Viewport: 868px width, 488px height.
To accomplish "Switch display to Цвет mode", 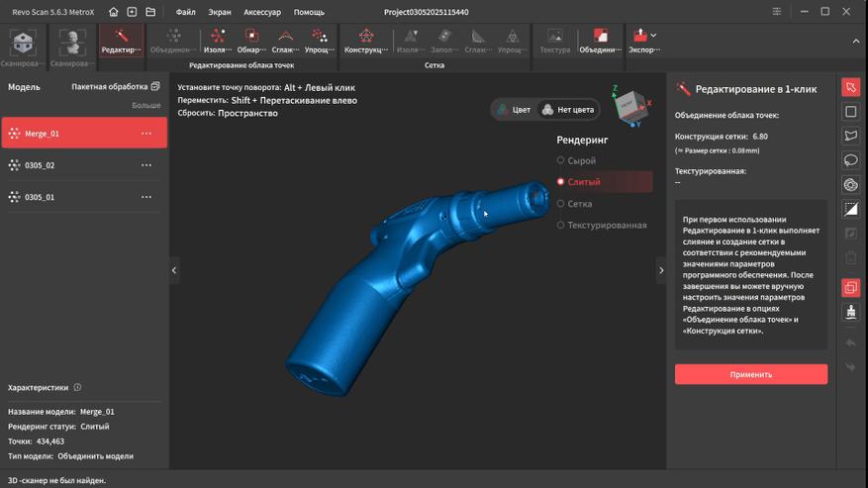I will pyautogui.click(x=515, y=110).
